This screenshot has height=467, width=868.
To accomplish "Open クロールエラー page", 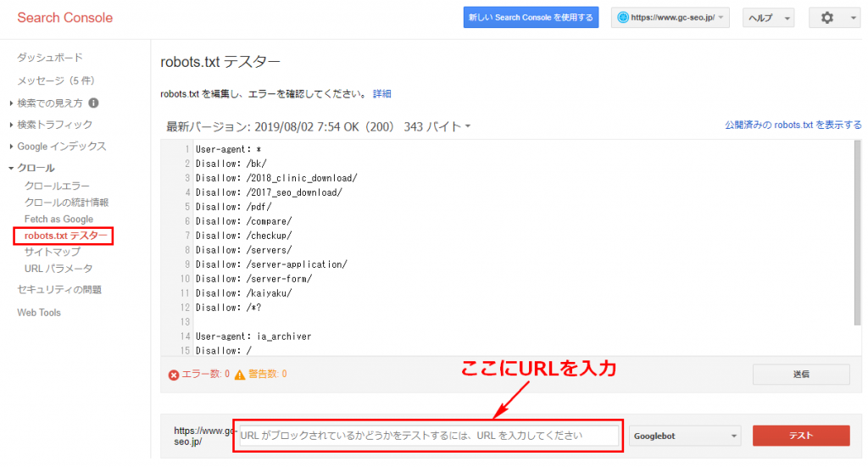I will click(57, 186).
